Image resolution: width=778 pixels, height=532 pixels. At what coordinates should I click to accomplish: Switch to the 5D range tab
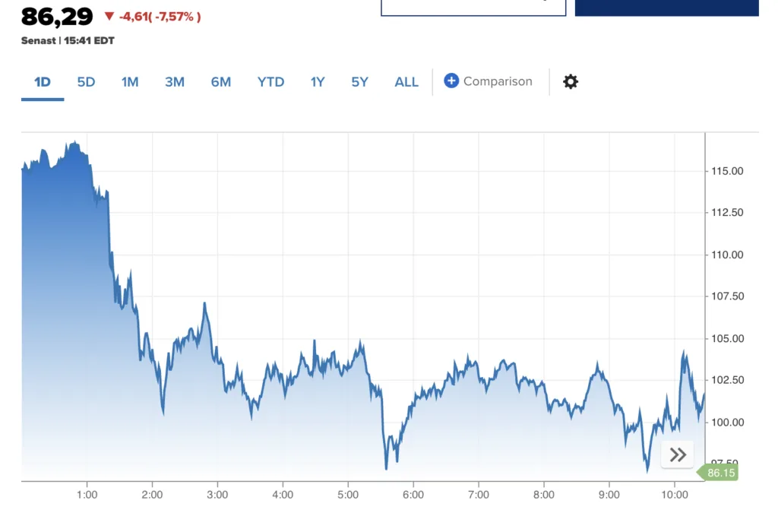(x=86, y=82)
